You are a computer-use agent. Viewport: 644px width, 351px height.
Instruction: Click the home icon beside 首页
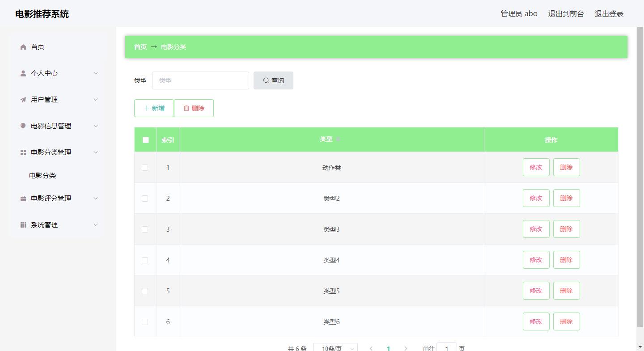pyautogui.click(x=23, y=47)
